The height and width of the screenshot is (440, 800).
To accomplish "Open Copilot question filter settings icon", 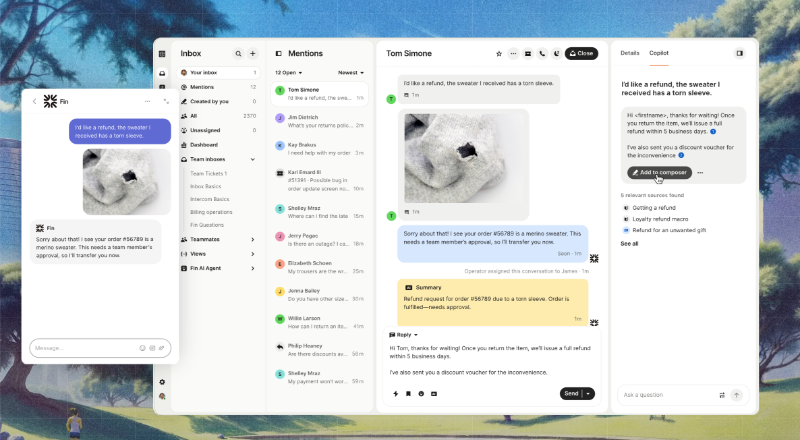I will tap(722, 395).
